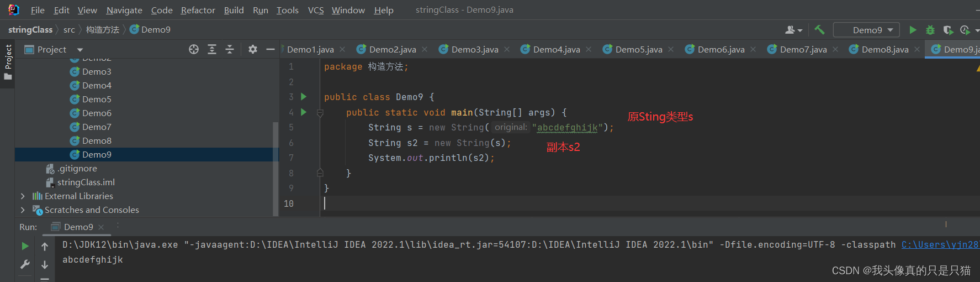The width and height of the screenshot is (980, 282).
Task: Click fold marker on main method line
Action: pyautogui.click(x=320, y=113)
